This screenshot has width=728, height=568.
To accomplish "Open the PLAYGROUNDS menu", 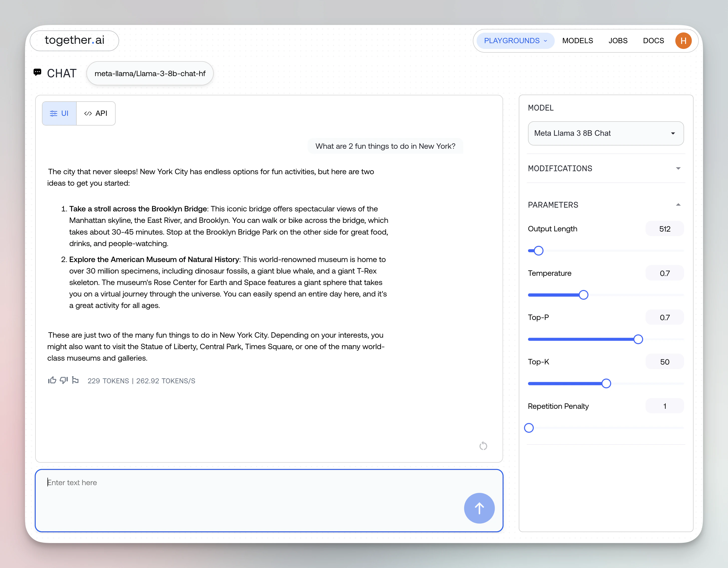I will 515,41.
